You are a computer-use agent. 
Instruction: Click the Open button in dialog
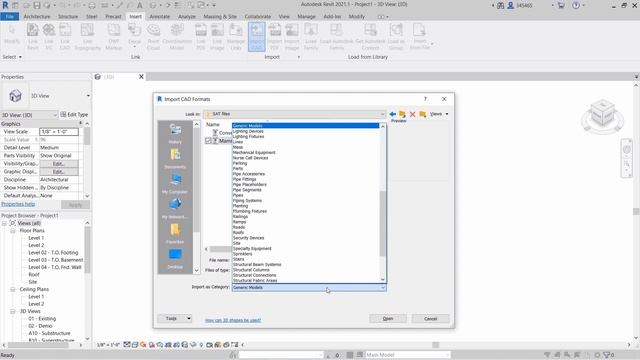[388, 318]
